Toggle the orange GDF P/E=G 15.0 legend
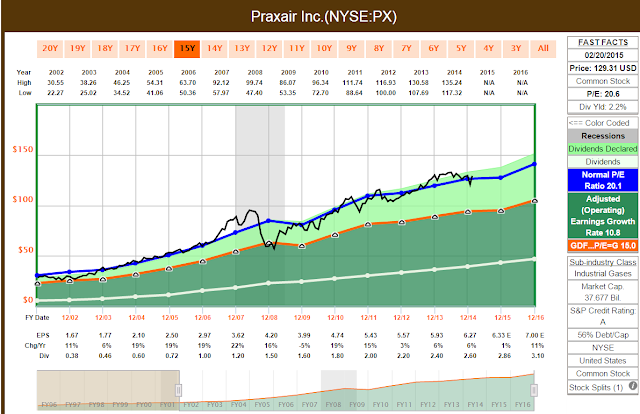This screenshot has width=640, height=414. point(603,245)
